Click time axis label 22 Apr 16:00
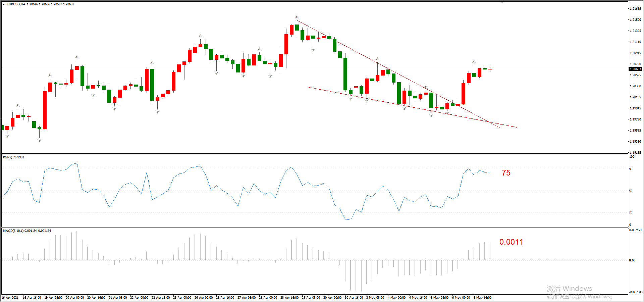Image resolution: width=644 pixels, height=302 pixels. coord(161,298)
